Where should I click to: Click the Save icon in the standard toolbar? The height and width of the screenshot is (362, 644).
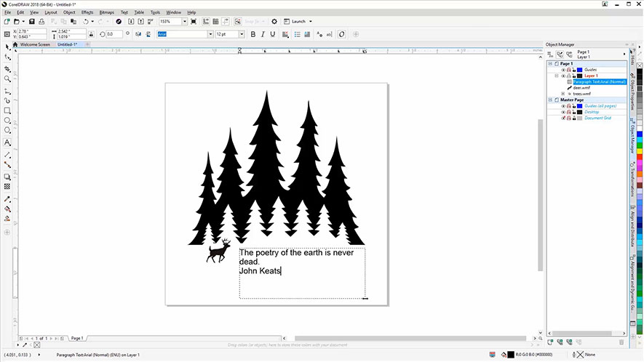(x=31, y=22)
